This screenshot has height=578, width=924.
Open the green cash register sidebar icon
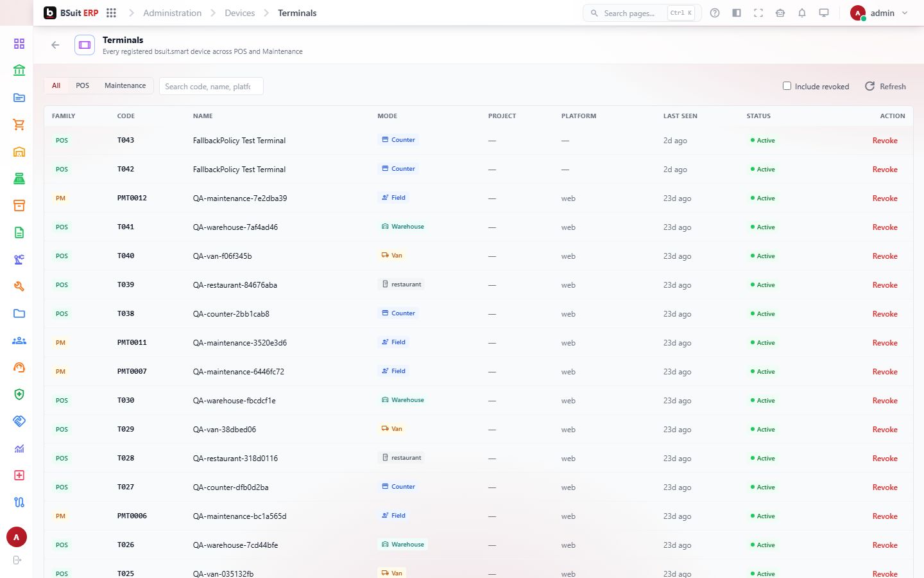(19, 179)
